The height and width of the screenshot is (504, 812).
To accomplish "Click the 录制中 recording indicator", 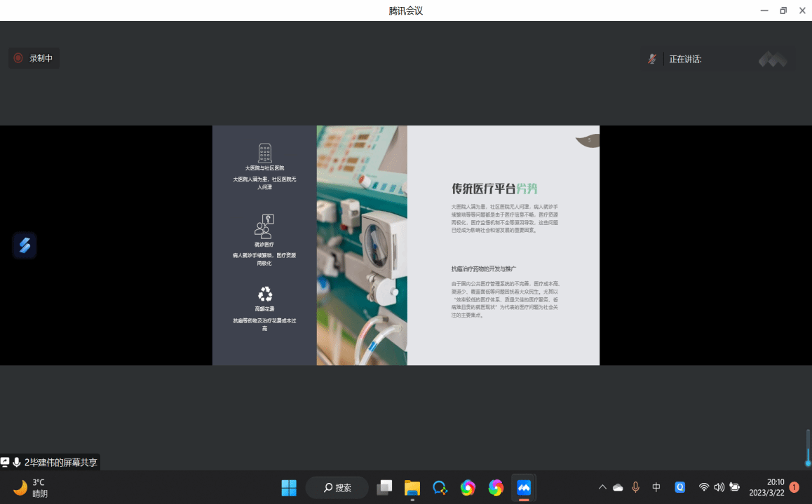I will (34, 58).
